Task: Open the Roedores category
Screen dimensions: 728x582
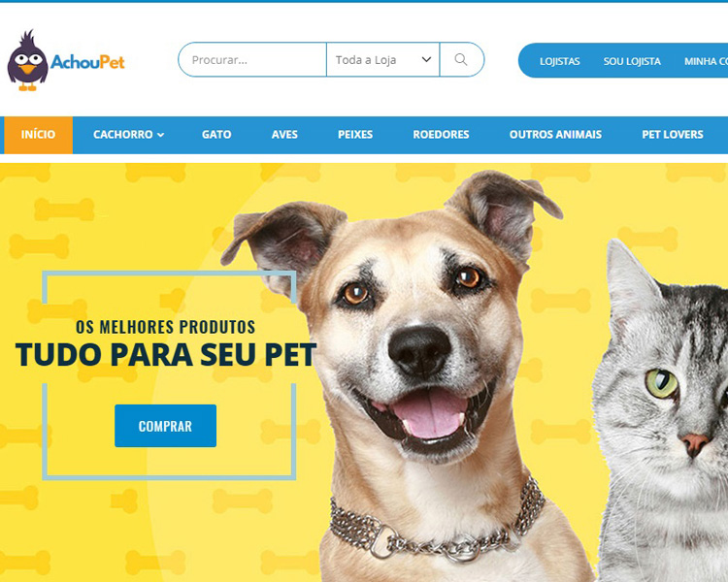Action: coord(441,135)
